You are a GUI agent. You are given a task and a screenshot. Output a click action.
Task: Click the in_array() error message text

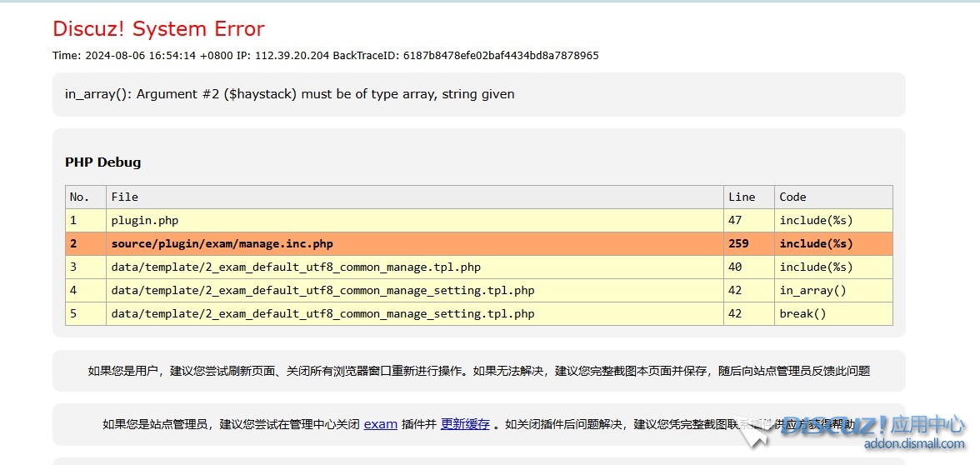(289, 94)
